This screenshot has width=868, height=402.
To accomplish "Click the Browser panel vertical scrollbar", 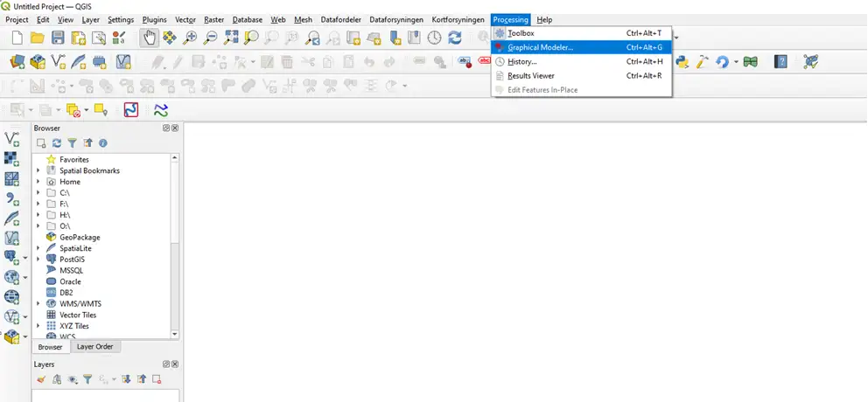I will [x=175, y=245].
